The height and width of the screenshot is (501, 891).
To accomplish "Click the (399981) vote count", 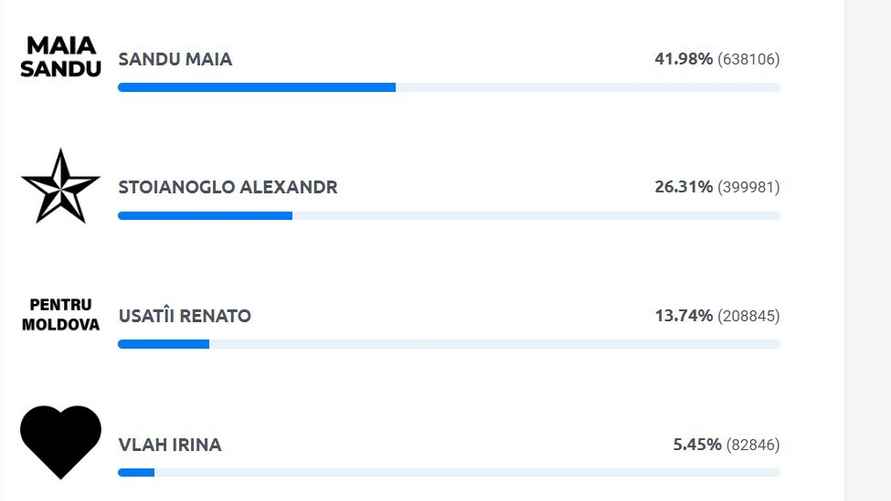I will (x=748, y=187).
